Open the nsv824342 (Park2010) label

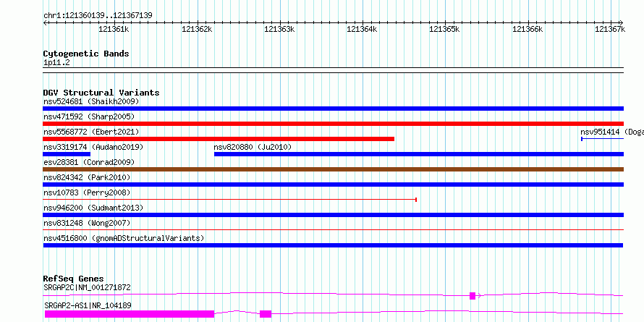[87, 177]
